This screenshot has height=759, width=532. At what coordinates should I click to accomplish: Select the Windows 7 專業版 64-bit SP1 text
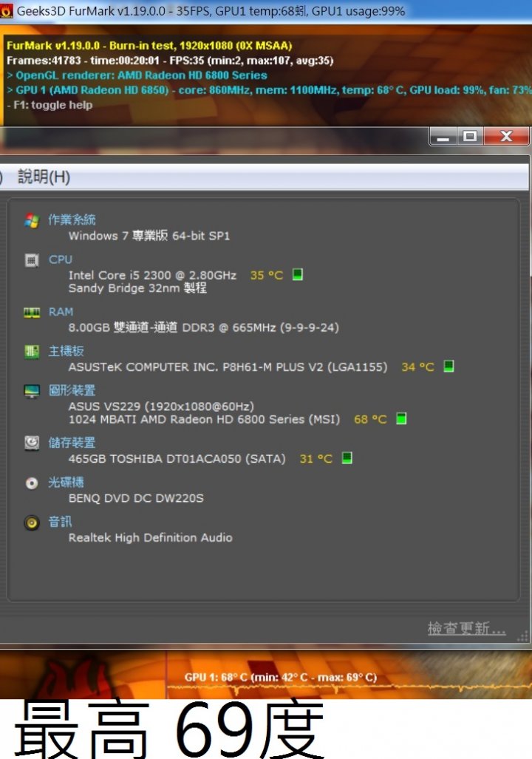149,236
